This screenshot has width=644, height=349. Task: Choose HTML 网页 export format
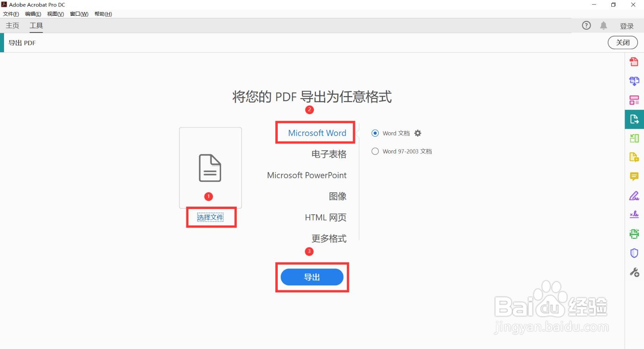tap(326, 218)
